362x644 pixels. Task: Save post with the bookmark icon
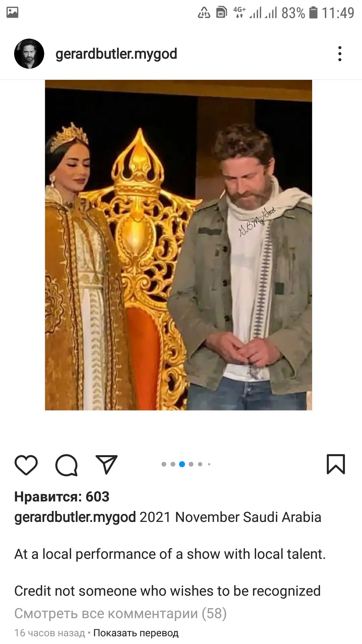click(x=336, y=464)
